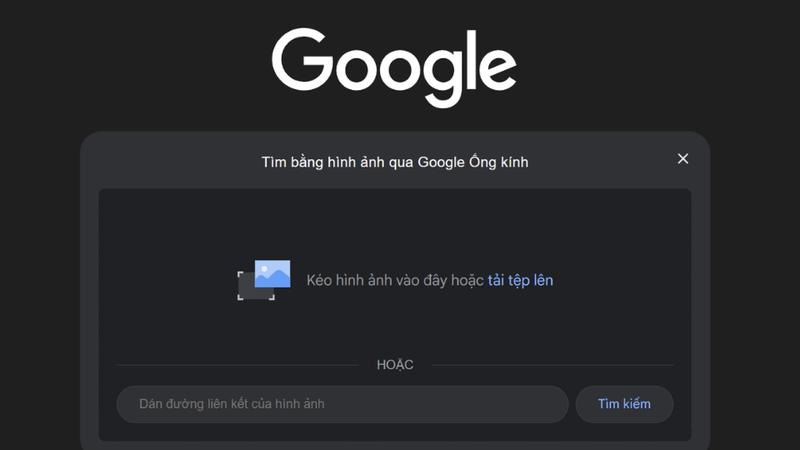Click the 'tải tệp lên' upload link
This screenshot has width=800, height=450.
click(520, 280)
